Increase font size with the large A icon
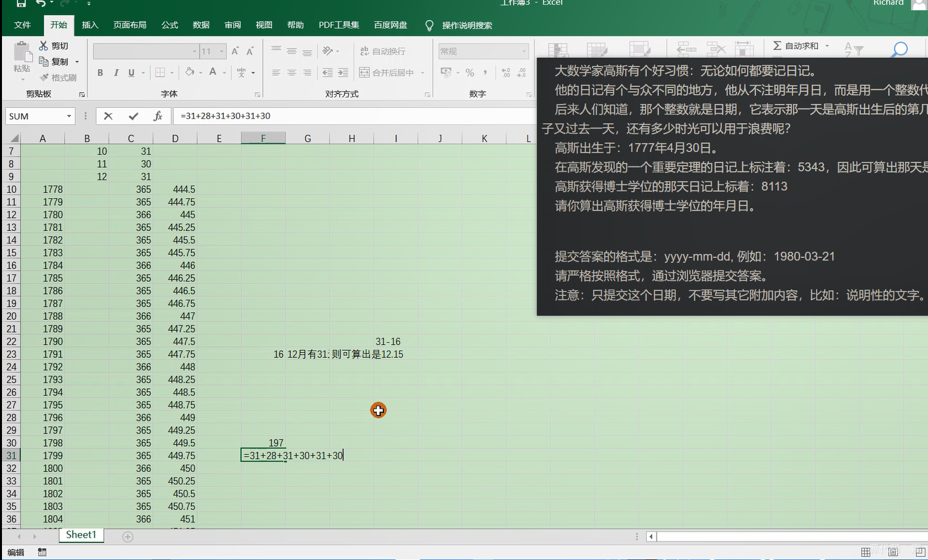Screen dimensions: 928x560 click(235, 51)
